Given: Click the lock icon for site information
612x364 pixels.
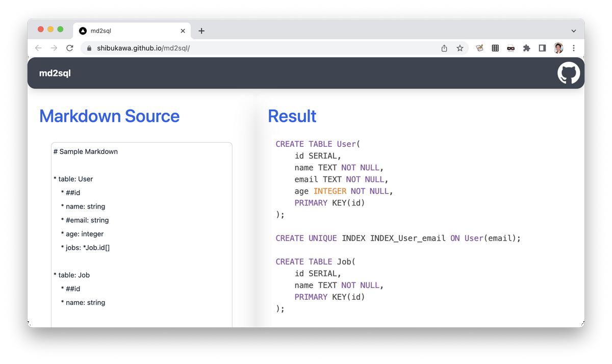Looking at the screenshot, I should point(89,48).
